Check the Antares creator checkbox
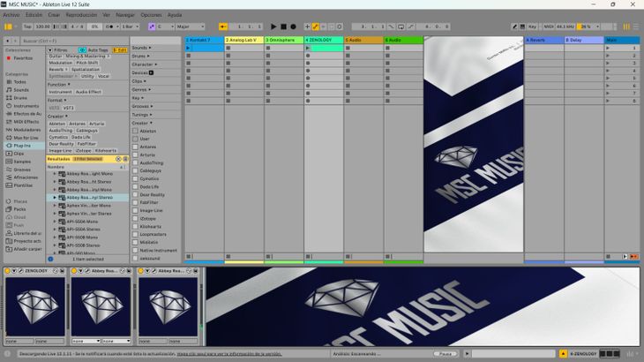The width and height of the screenshot is (644, 362). (135, 147)
